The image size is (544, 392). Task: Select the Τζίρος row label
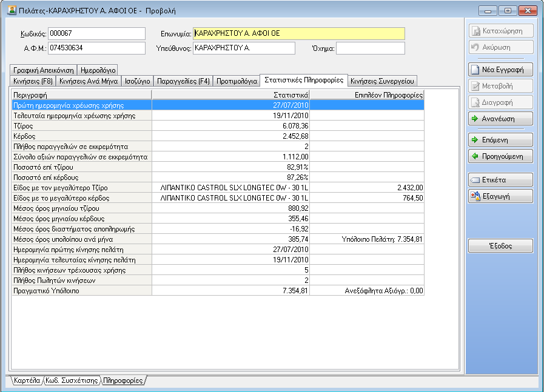(x=23, y=126)
